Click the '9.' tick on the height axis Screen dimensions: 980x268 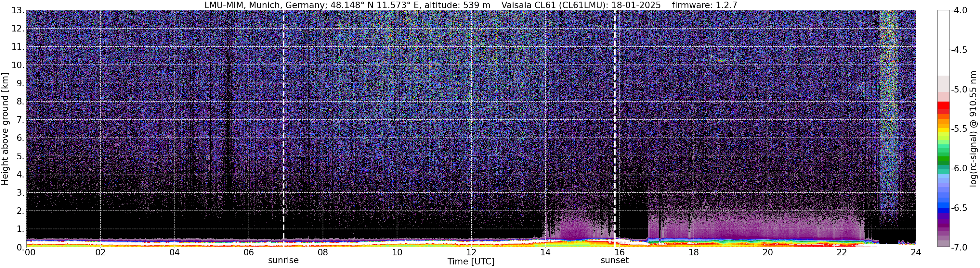(x=20, y=83)
